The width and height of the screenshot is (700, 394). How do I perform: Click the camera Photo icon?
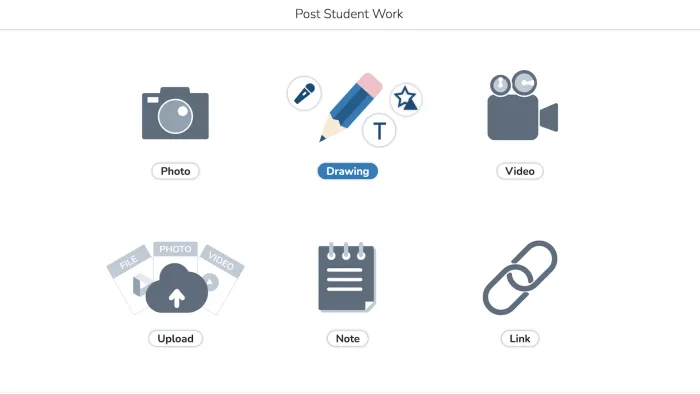tap(175, 113)
